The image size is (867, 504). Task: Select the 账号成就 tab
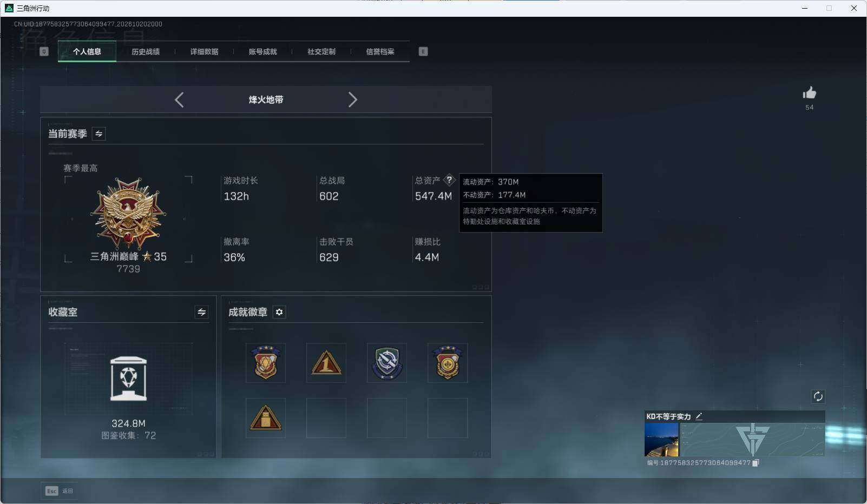[x=262, y=51]
